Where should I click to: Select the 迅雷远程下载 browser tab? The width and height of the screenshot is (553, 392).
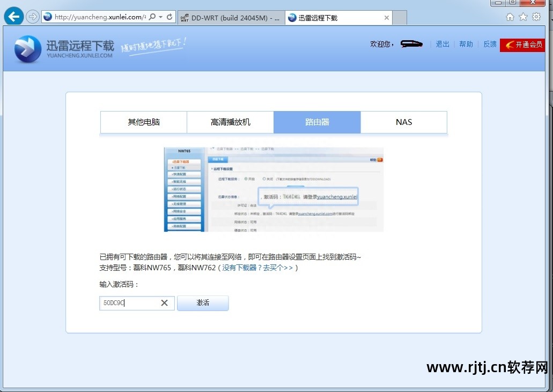(x=338, y=18)
